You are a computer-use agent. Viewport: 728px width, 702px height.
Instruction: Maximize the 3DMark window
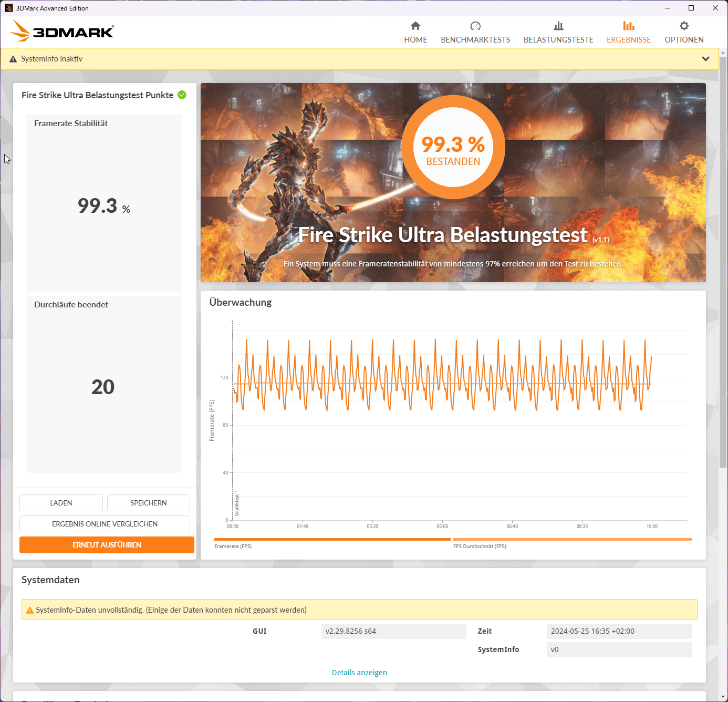pos(691,8)
